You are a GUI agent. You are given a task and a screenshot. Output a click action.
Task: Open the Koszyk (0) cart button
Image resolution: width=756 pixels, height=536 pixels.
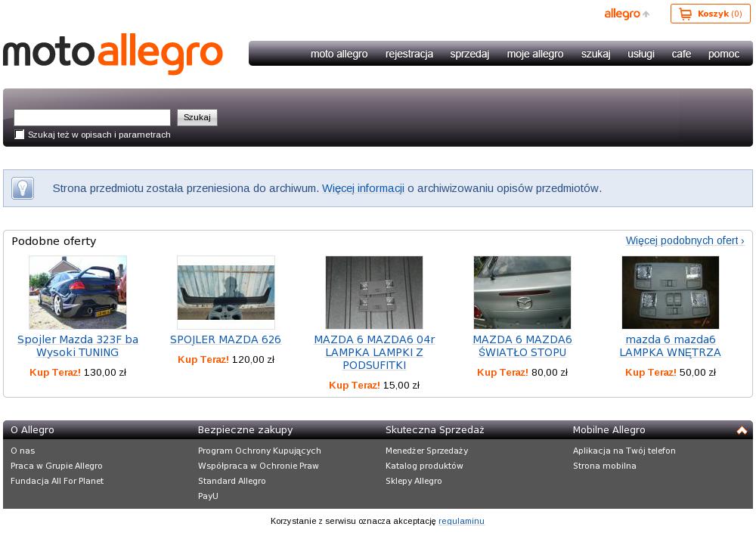pos(710,14)
